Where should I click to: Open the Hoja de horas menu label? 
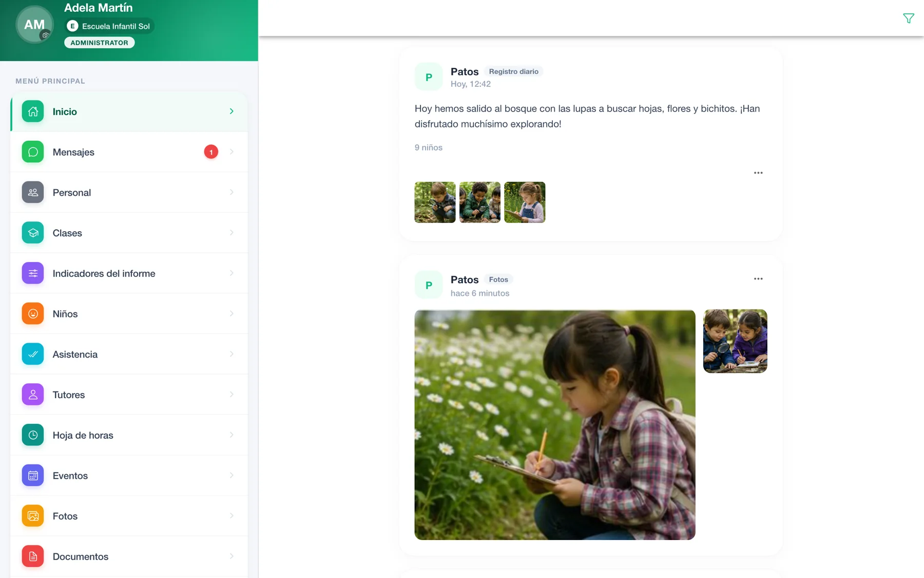pos(83,435)
